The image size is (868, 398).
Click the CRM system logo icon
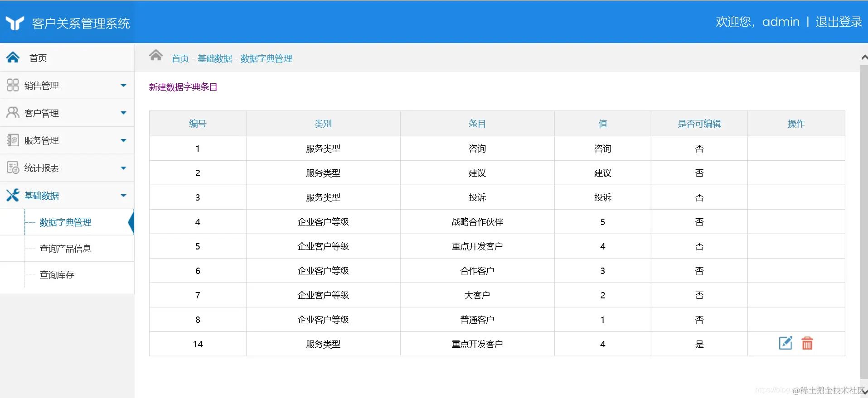15,23
